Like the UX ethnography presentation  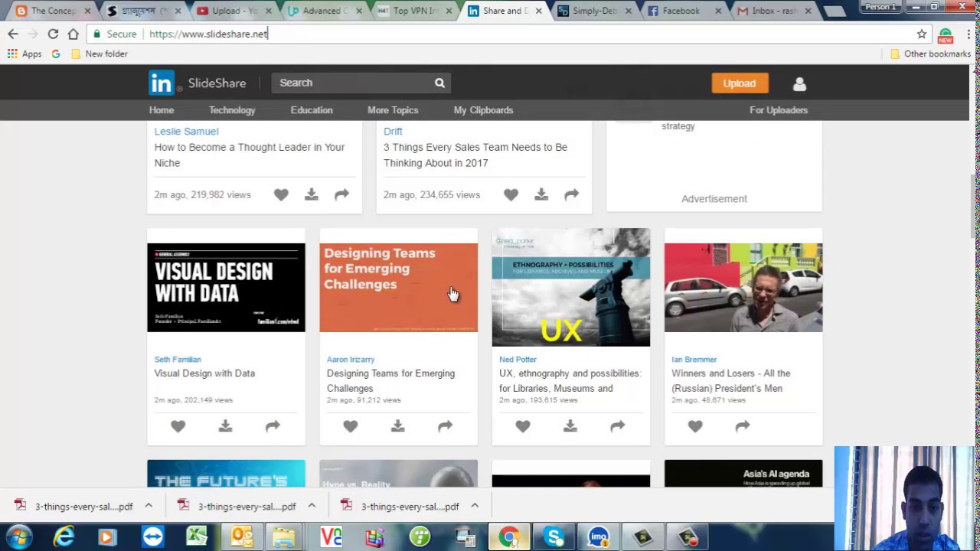coord(522,426)
